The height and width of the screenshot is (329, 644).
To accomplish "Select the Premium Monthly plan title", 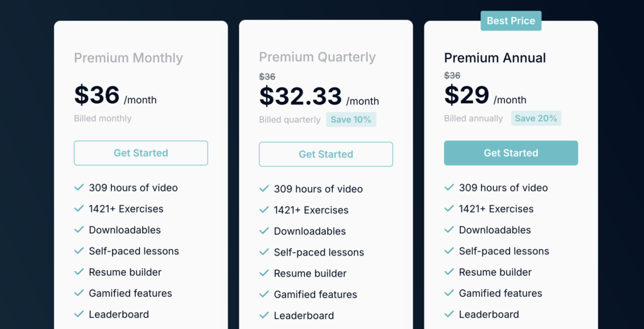I will point(128,58).
